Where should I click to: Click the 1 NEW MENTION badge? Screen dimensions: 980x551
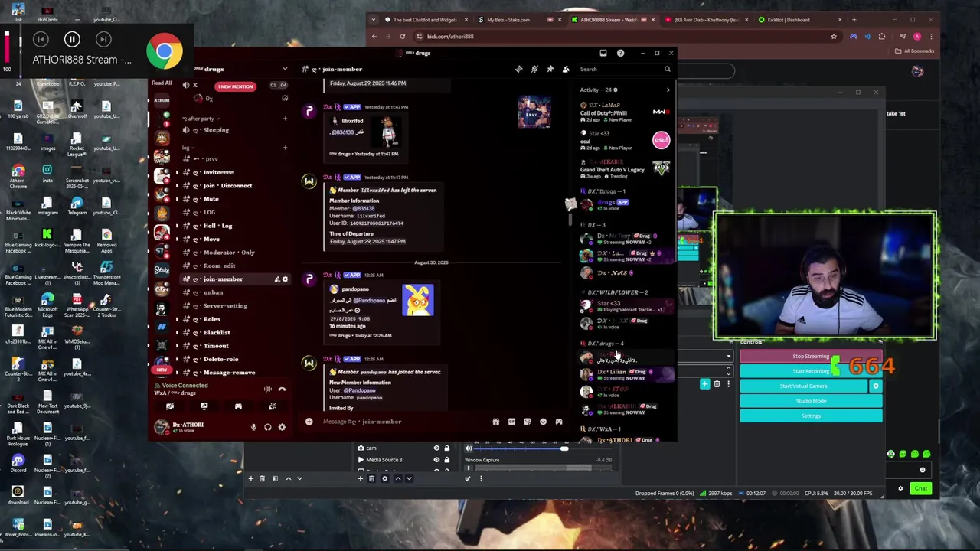coord(235,86)
